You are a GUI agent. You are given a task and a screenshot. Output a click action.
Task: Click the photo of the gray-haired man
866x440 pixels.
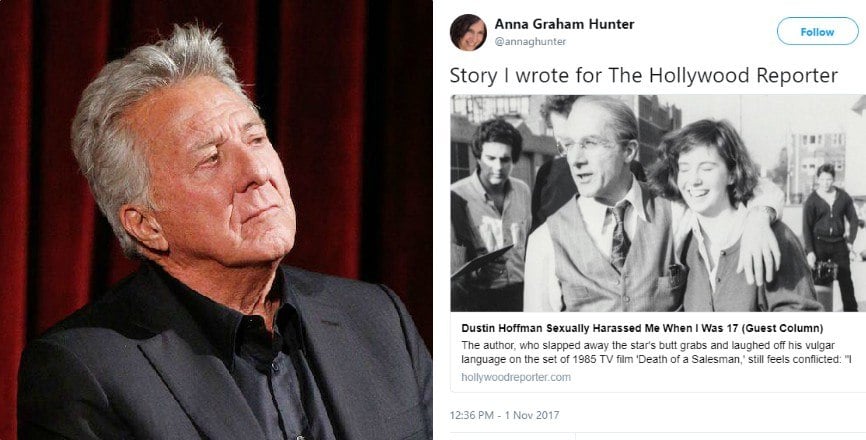click(x=216, y=220)
